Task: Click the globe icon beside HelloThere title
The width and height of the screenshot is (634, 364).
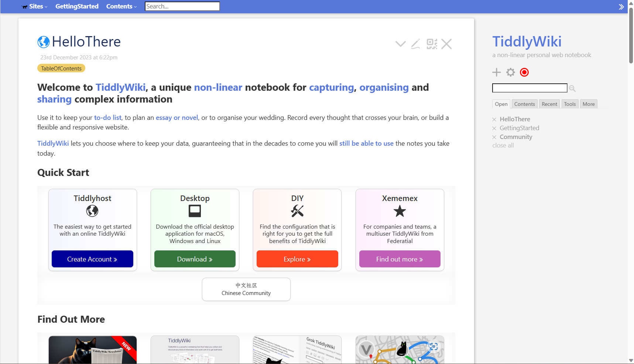Action: tap(44, 42)
